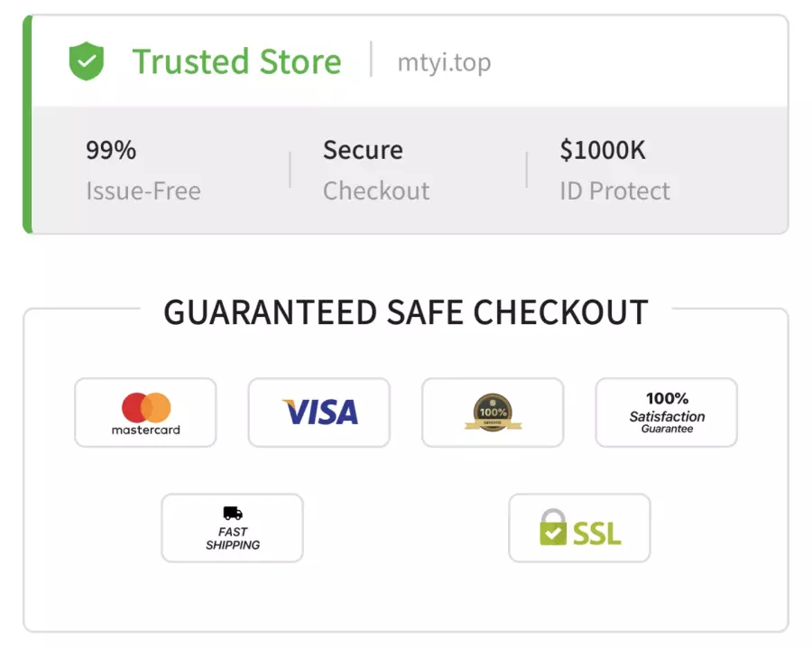Click the Issue-Free gray caption

click(143, 190)
